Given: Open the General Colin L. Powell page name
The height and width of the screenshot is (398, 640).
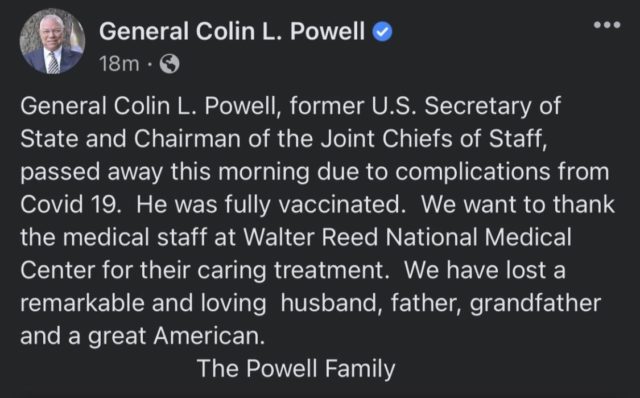Looking at the screenshot, I should [x=232, y=31].
